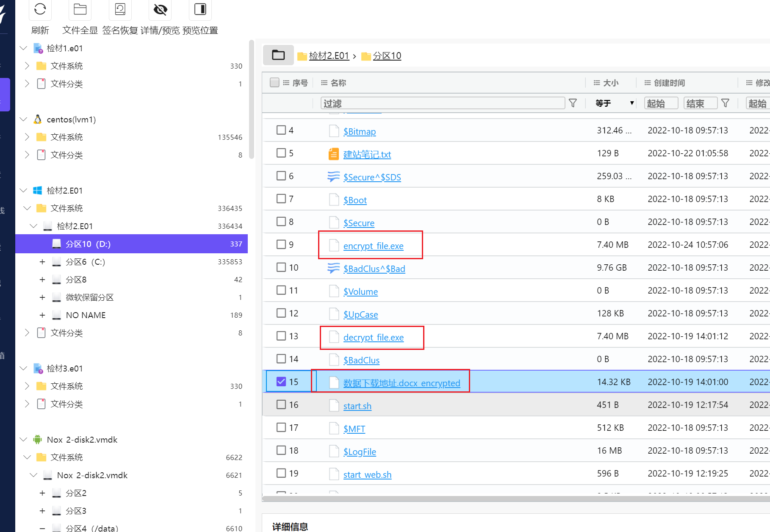Click the 分区10 folder icon in breadcrumb
Image resolution: width=770 pixels, height=532 pixels.
click(x=366, y=56)
